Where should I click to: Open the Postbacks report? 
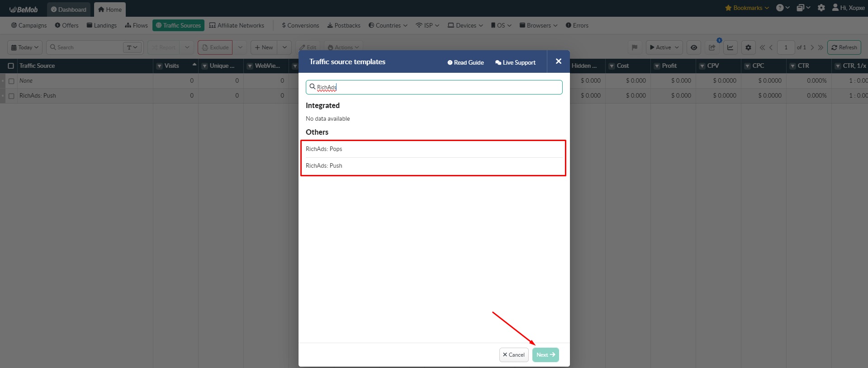click(344, 25)
